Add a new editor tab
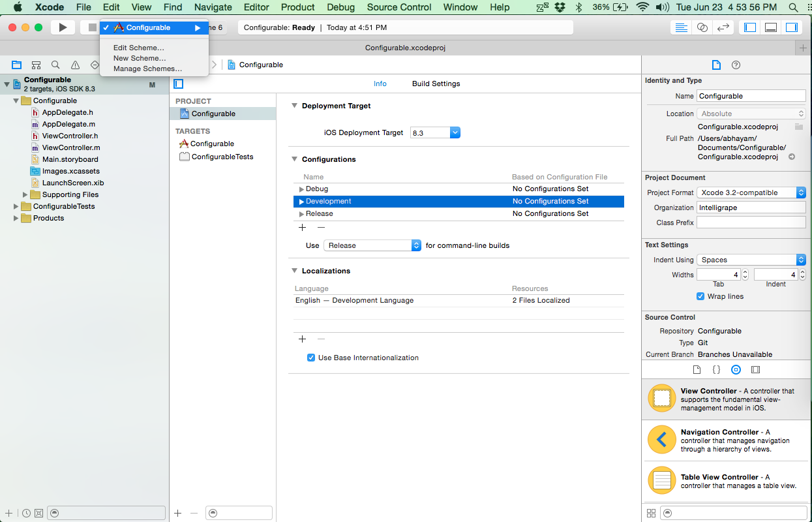This screenshot has height=522, width=812. click(x=804, y=48)
